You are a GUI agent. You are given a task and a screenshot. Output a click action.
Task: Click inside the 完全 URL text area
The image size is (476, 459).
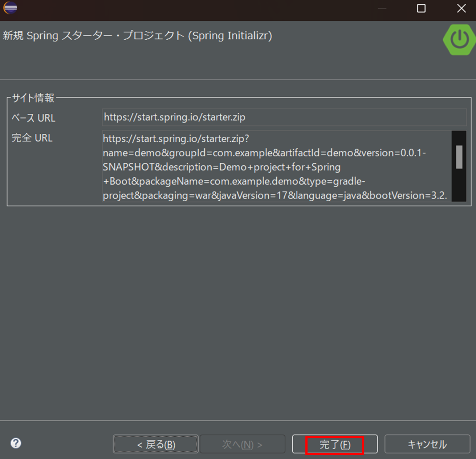click(254, 167)
